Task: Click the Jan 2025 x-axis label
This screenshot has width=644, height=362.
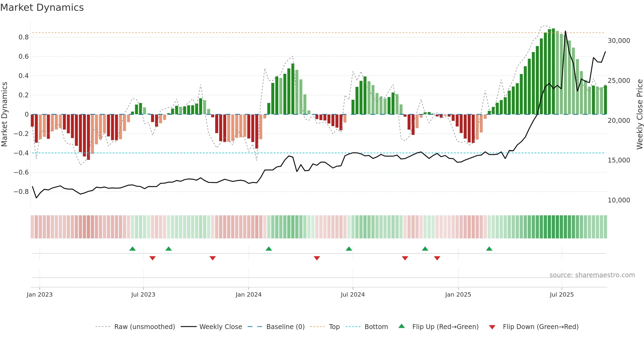Action: pyautogui.click(x=458, y=295)
